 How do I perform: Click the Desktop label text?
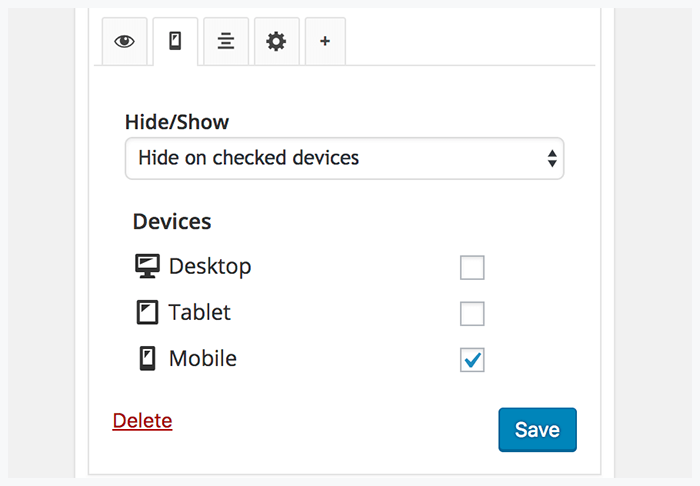[x=210, y=266]
